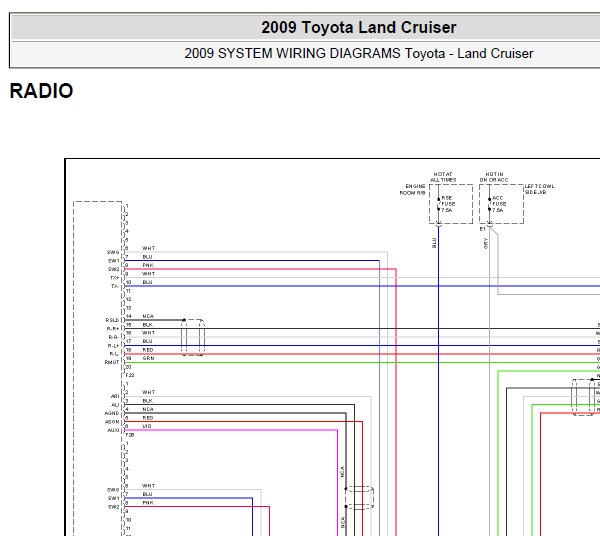Select the "R-L+" terminal label
This screenshot has height=536, width=600.
(x=114, y=346)
